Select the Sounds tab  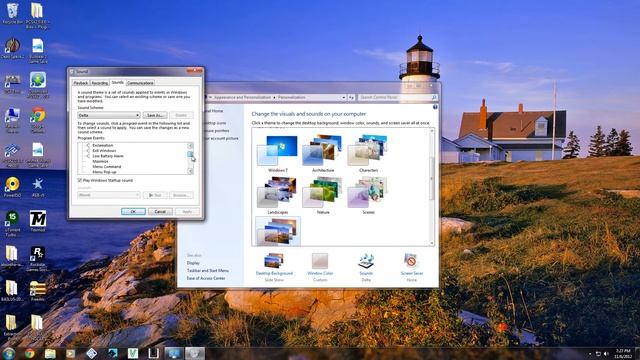tap(118, 82)
